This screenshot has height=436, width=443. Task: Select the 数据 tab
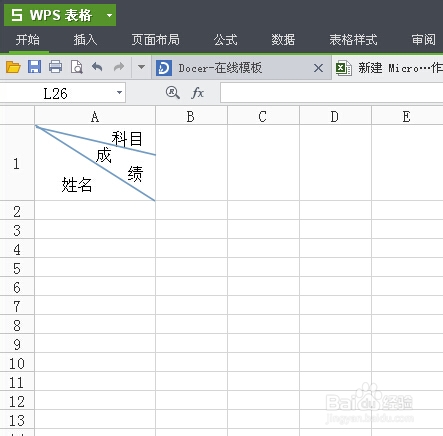pos(283,40)
